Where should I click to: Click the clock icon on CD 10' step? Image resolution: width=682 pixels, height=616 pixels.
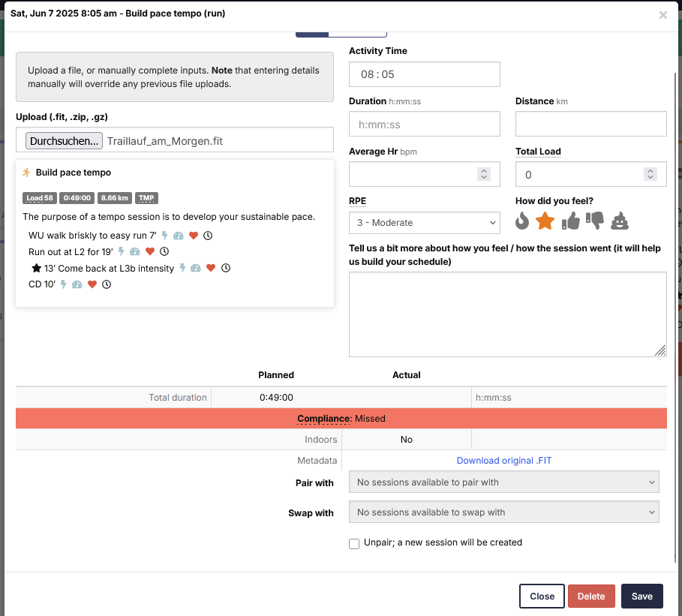[107, 284]
